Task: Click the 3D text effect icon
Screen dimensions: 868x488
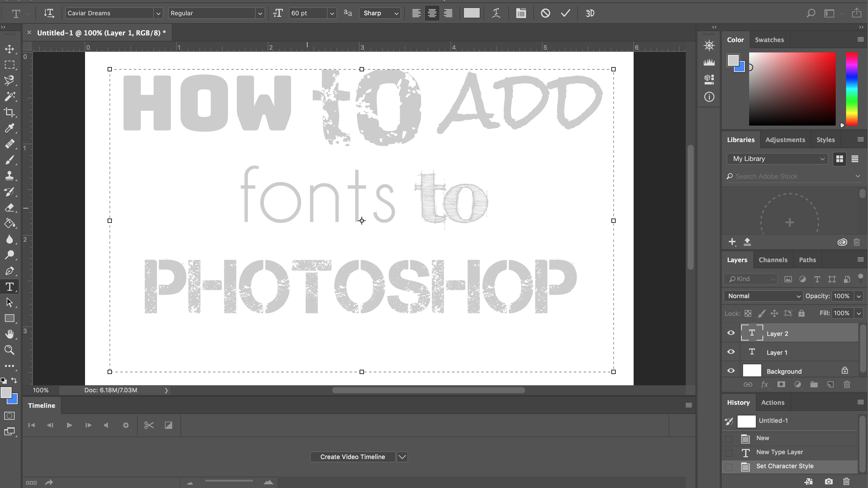Action: click(x=591, y=13)
